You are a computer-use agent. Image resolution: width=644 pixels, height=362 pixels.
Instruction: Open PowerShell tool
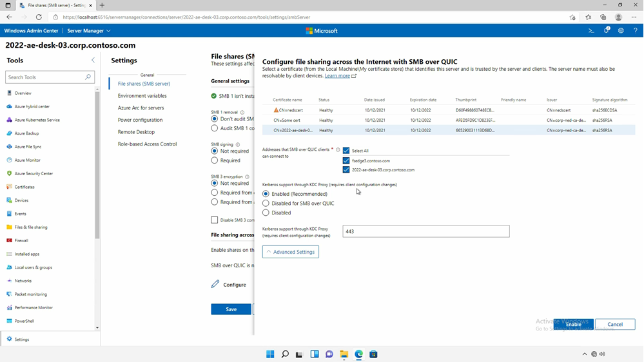pos(24,321)
